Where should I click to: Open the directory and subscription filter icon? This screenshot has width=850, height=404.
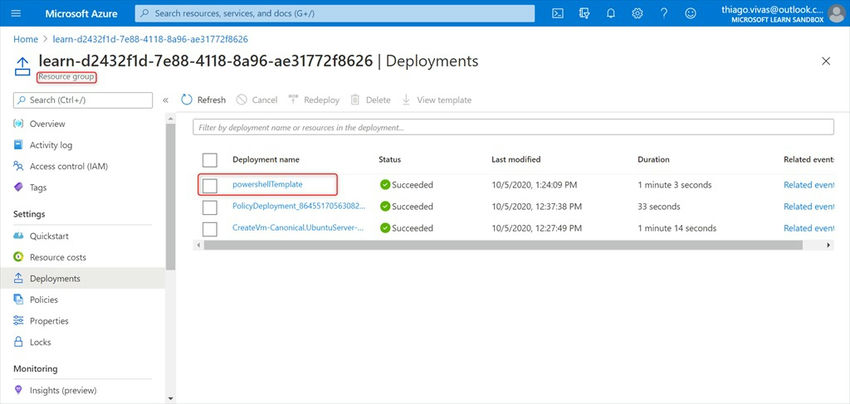point(585,13)
